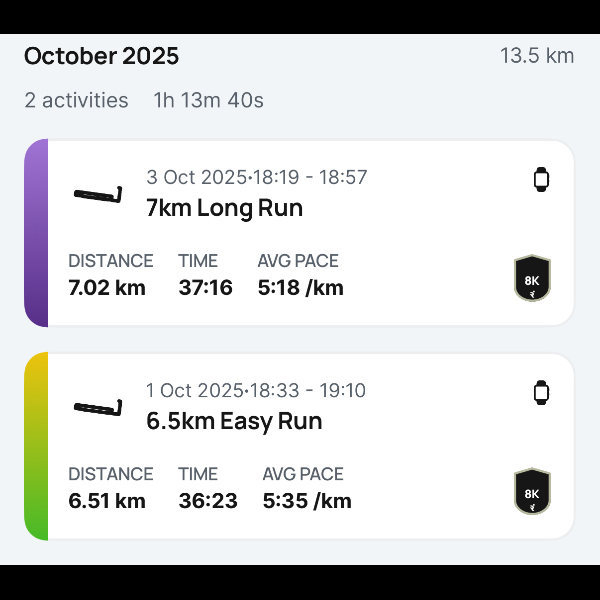This screenshot has height=600, width=600.
Task: Tap the smartwatch icon on 6.5km Easy Run
Action: pos(541,392)
